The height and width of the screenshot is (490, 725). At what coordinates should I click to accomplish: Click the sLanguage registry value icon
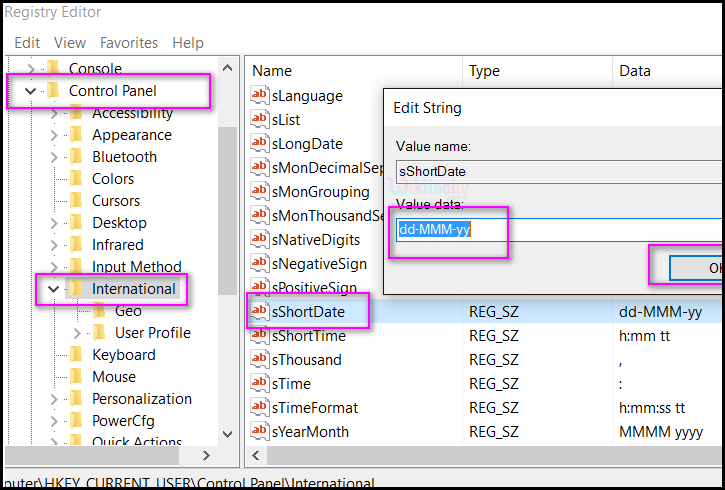[260, 96]
